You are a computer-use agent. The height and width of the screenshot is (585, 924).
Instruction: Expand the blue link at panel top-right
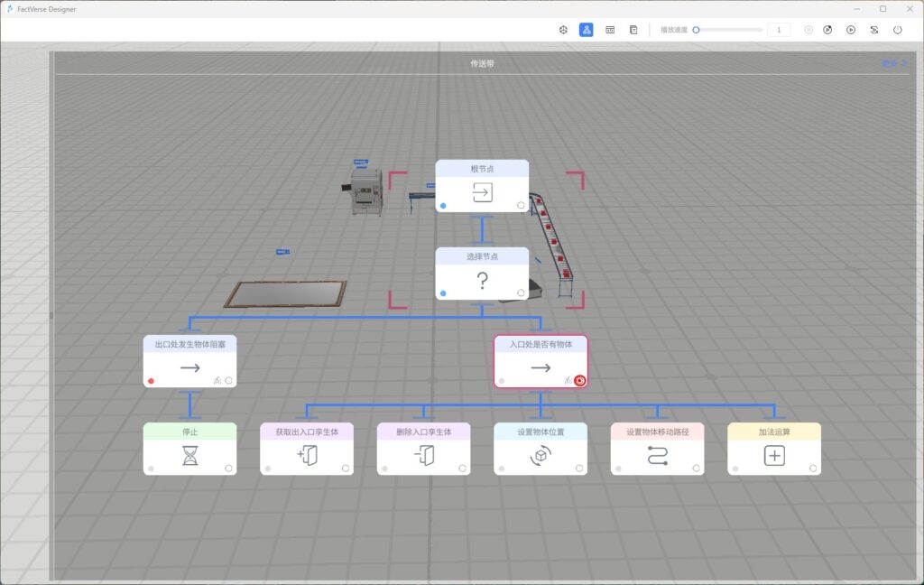(894, 64)
